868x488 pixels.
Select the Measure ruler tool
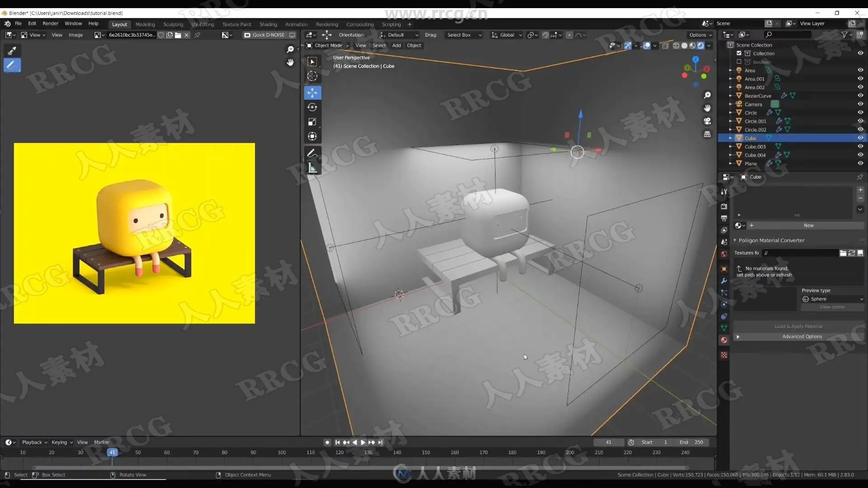tap(312, 168)
